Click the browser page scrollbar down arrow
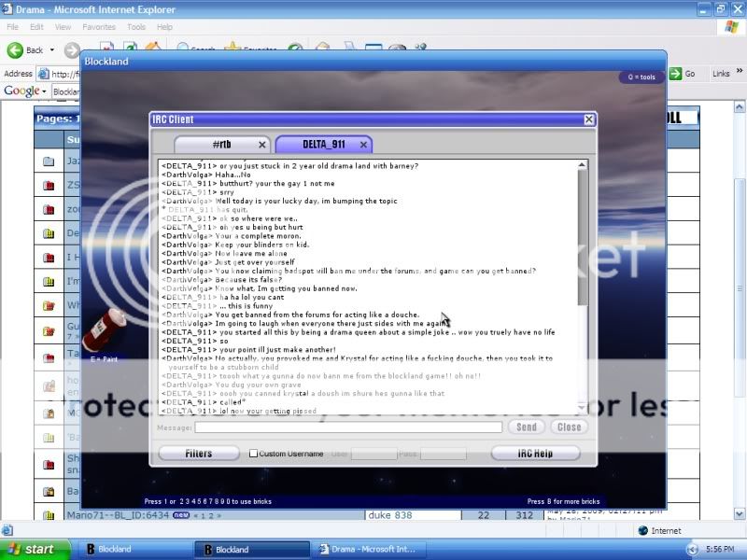Viewport: 747px width, 560px height. tap(740, 514)
